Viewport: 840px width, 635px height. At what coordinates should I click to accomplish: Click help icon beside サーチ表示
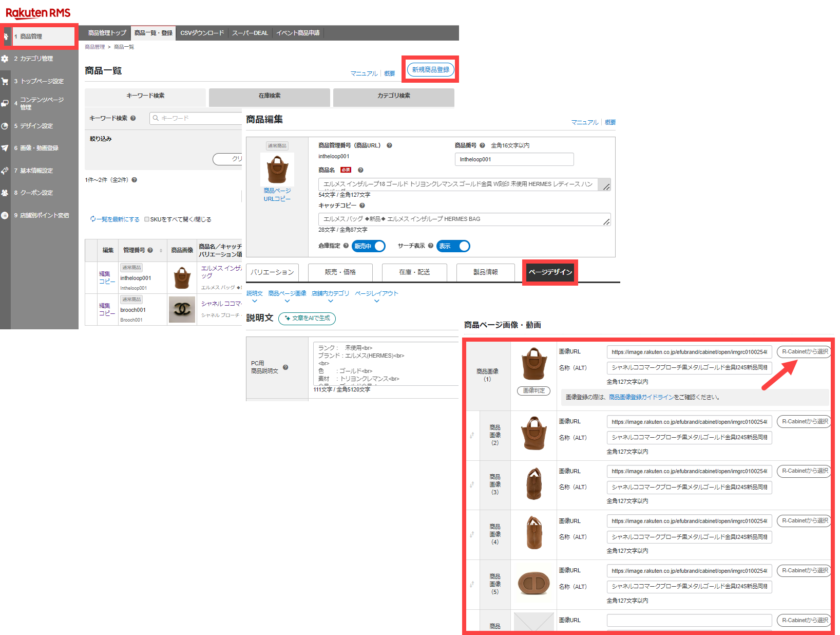[x=431, y=246]
